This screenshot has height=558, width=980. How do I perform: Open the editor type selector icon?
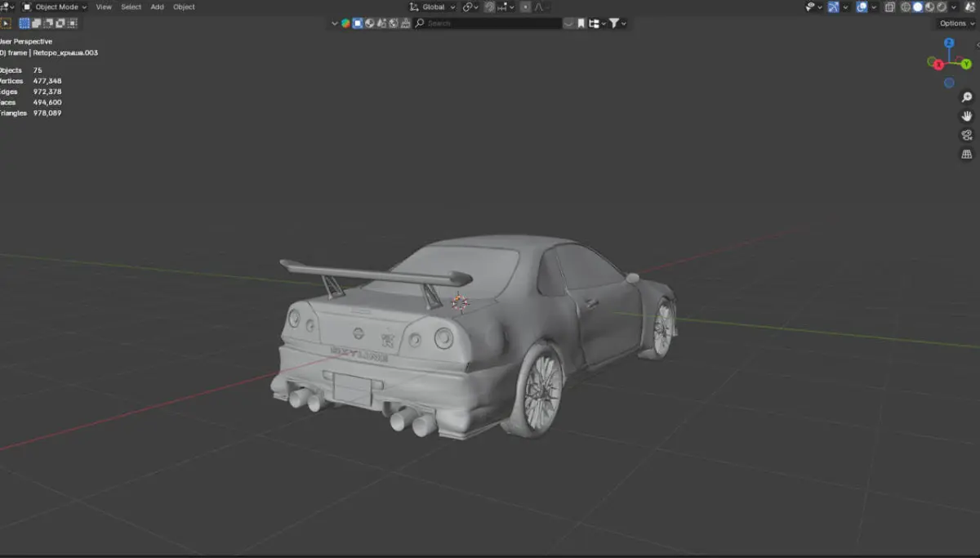tap(7, 7)
